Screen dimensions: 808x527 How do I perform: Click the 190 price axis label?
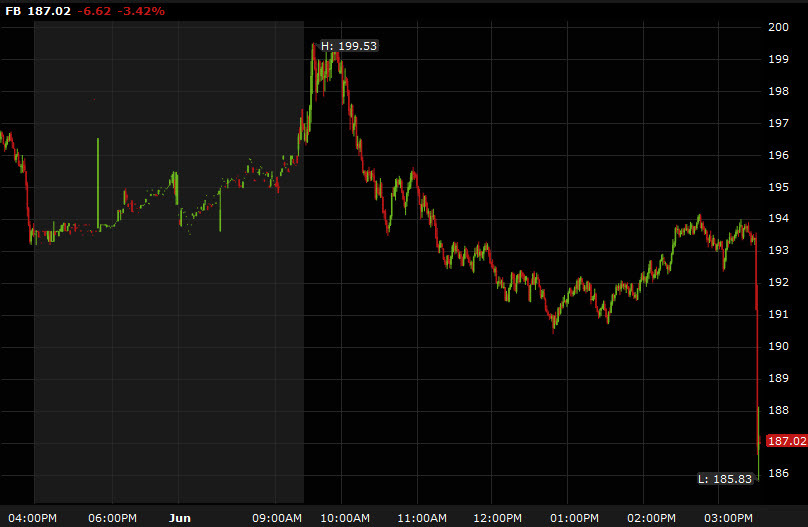tap(778, 346)
